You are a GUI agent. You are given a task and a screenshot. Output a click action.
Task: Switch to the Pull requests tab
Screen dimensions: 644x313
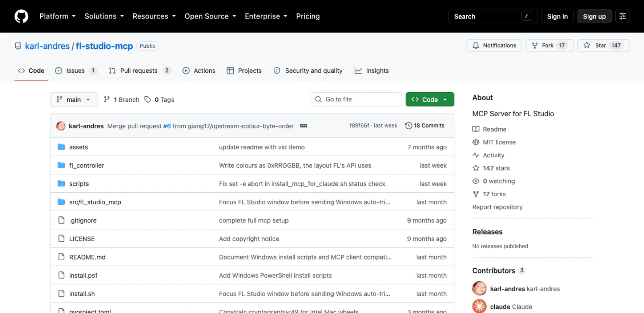click(x=140, y=71)
